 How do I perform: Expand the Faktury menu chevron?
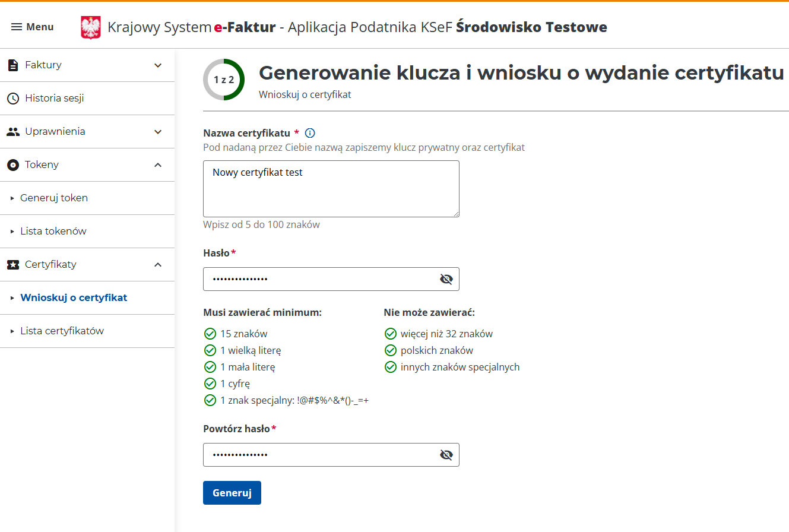[x=158, y=65]
